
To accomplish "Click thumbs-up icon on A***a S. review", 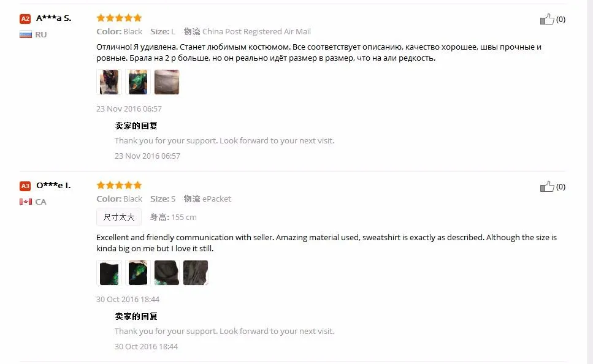I will [547, 19].
